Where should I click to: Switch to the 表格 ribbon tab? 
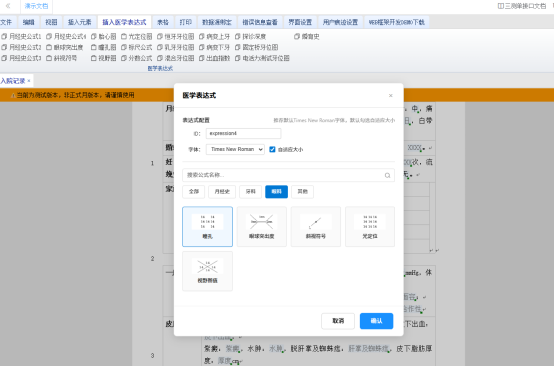click(163, 22)
